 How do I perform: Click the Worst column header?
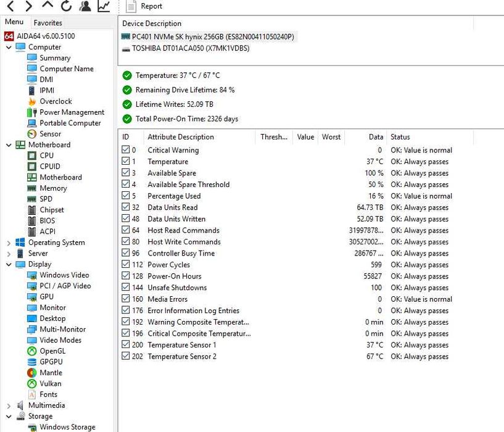[x=331, y=137]
